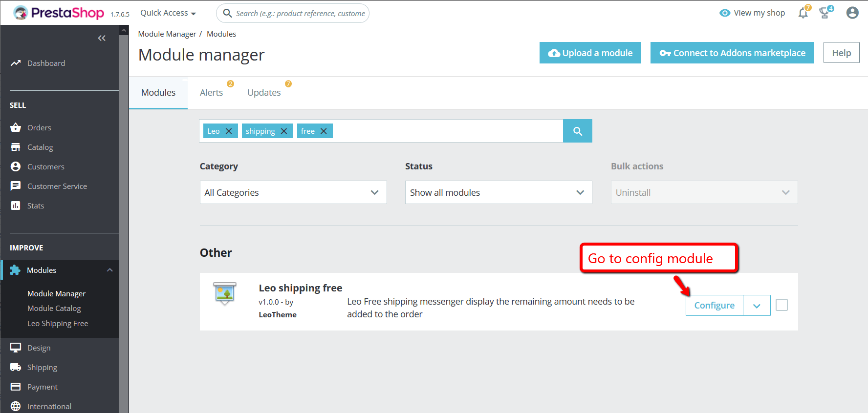Click the Modules breadcrumb

point(221,34)
